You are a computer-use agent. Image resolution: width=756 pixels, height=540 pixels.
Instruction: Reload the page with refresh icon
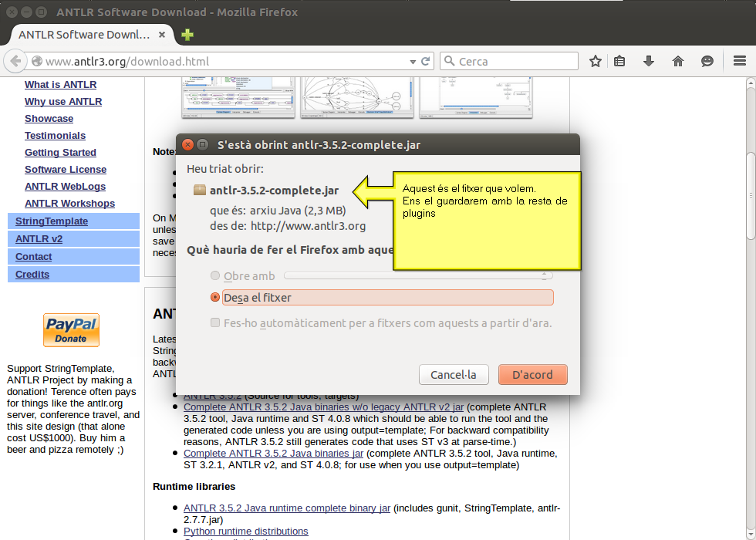[x=425, y=61]
